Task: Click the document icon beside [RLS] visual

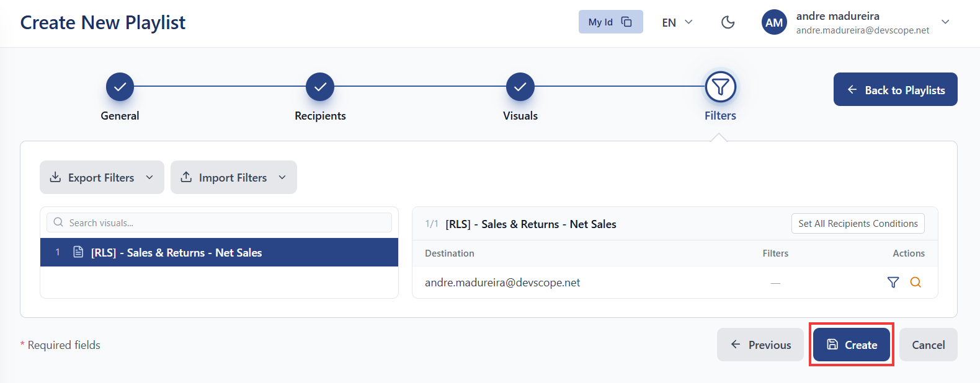Action: [78, 252]
